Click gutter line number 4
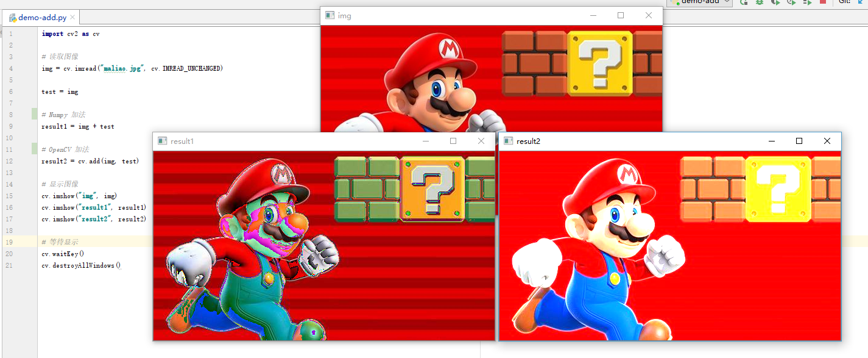The height and width of the screenshot is (358, 868). click(x=10, y=68)
